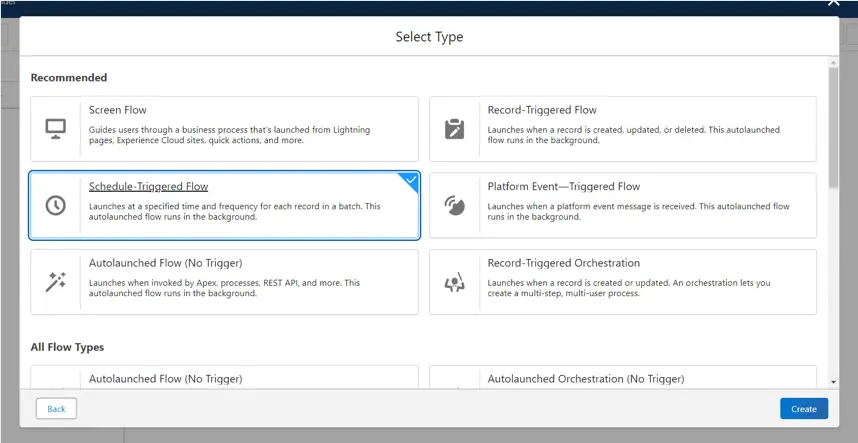
Task: Select the Screen Flow type title
Action: (118, 110)
